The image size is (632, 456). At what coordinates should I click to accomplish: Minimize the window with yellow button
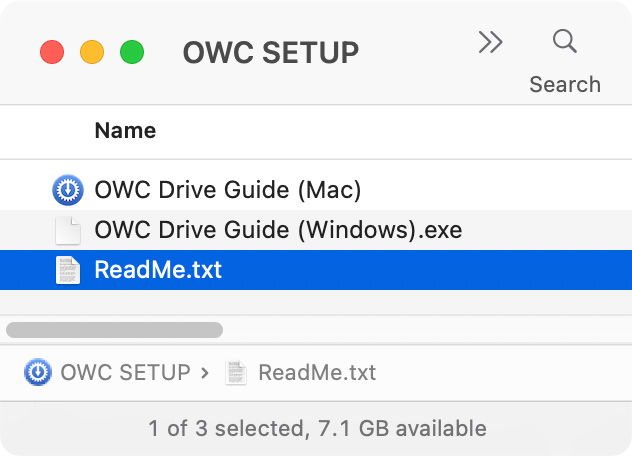click(92, 52)
